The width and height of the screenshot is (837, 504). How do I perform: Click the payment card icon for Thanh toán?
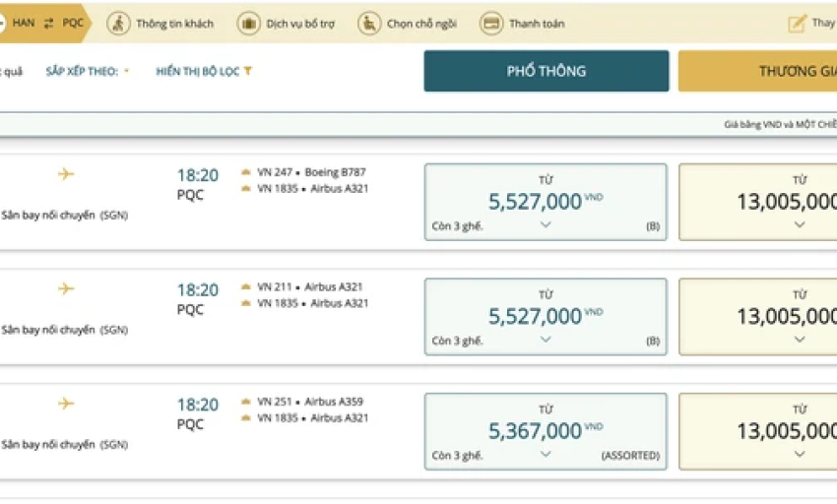point(491,24)
